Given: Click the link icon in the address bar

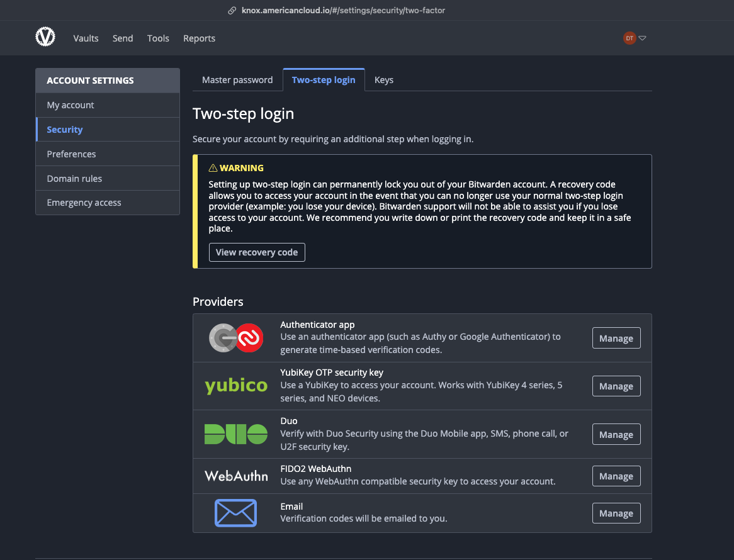Looking at the screenshot, I should (233, 11).
